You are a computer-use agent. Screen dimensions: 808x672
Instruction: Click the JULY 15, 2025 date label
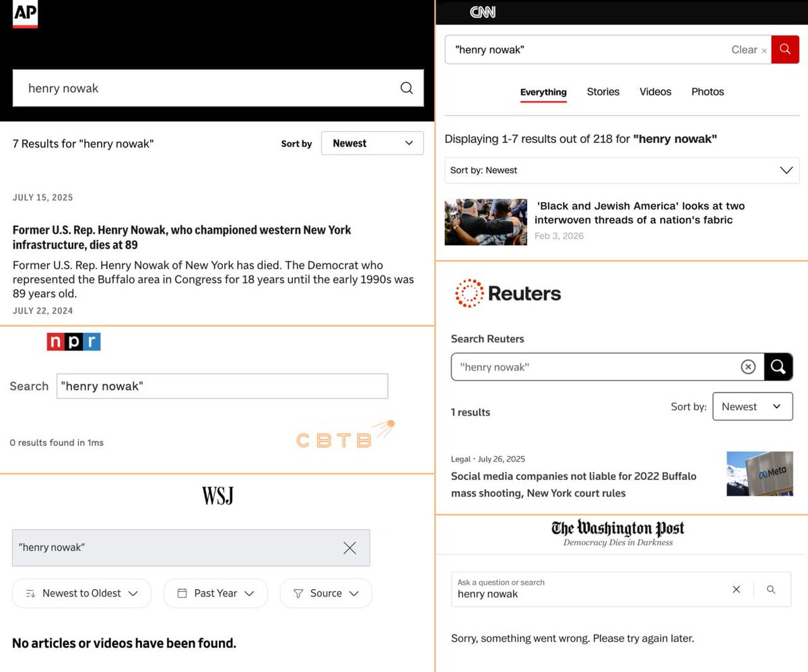click(43, 197)
